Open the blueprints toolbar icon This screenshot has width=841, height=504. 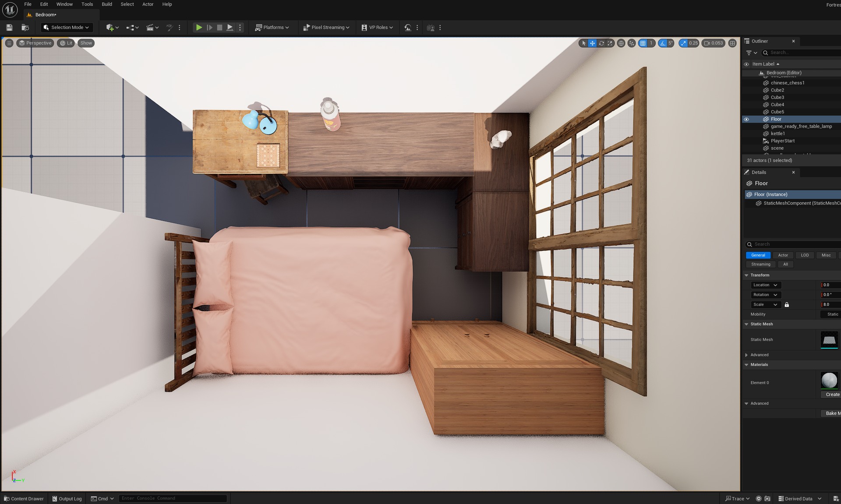132,28
